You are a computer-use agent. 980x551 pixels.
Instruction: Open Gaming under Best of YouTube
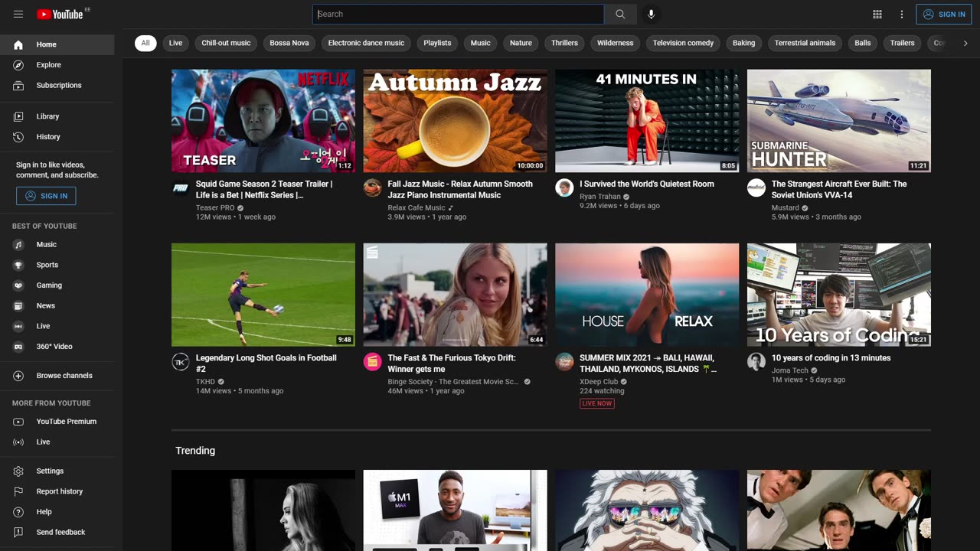point(57,285)
